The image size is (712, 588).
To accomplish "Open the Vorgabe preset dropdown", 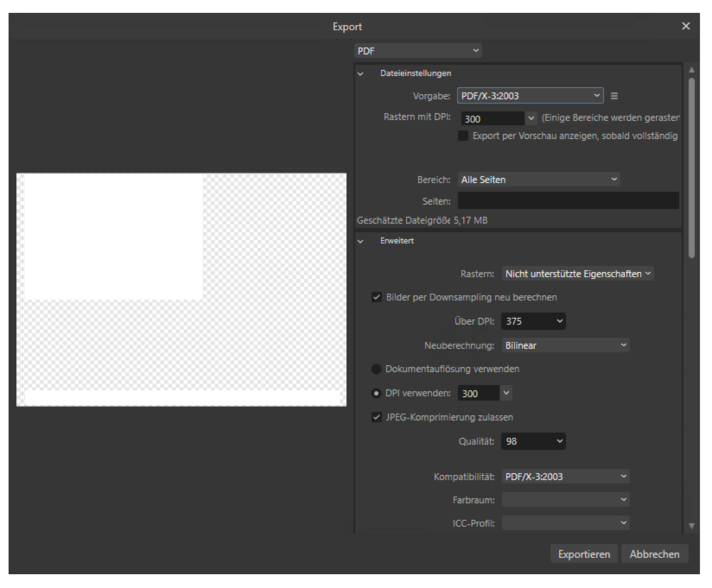I will 530,96.
